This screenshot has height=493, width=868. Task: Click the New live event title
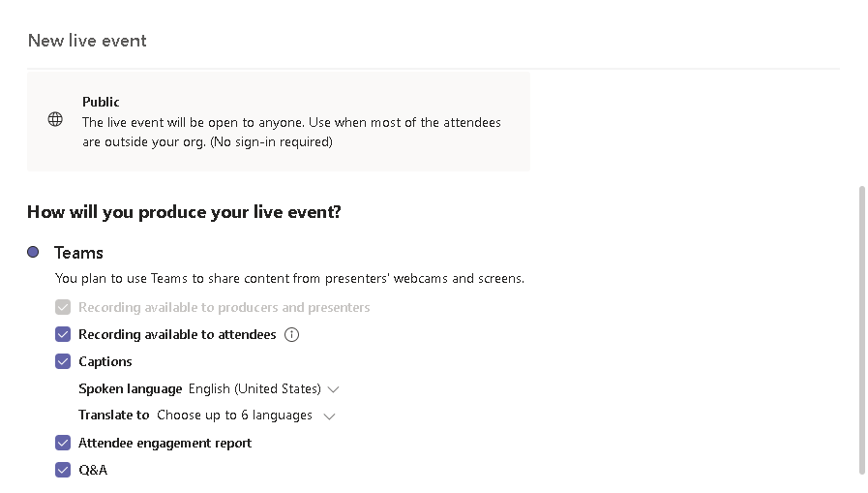pos(87,41)
